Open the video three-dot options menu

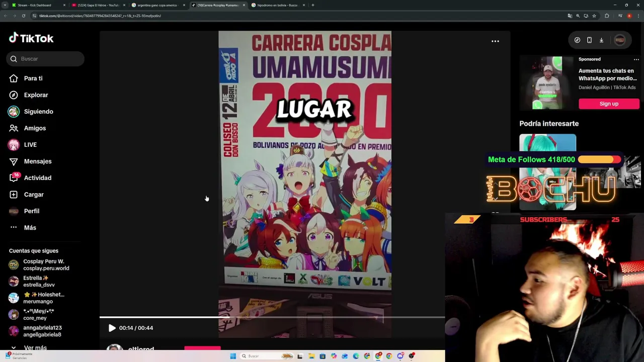point(495,41)
